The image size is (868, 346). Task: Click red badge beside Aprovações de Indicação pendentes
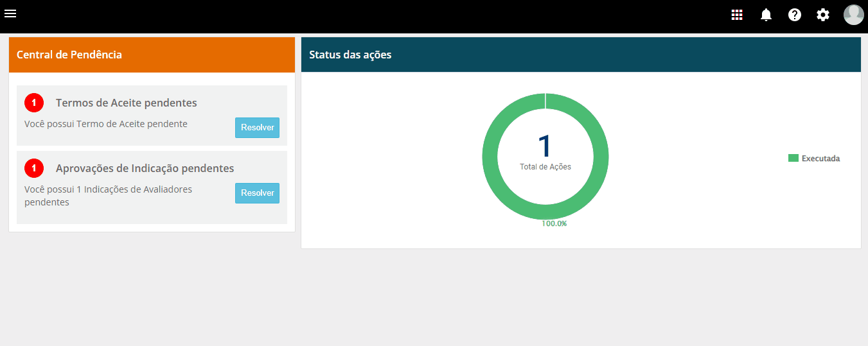(x=34, y=168)
